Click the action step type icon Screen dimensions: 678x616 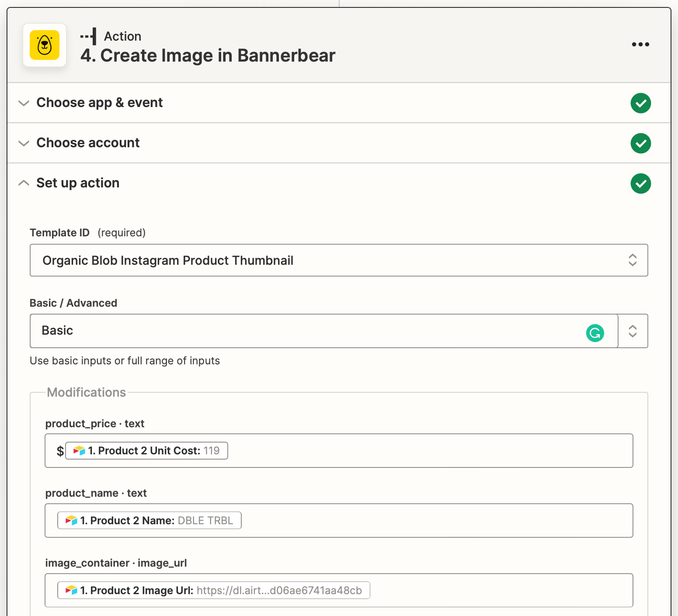tap(89, 36)
